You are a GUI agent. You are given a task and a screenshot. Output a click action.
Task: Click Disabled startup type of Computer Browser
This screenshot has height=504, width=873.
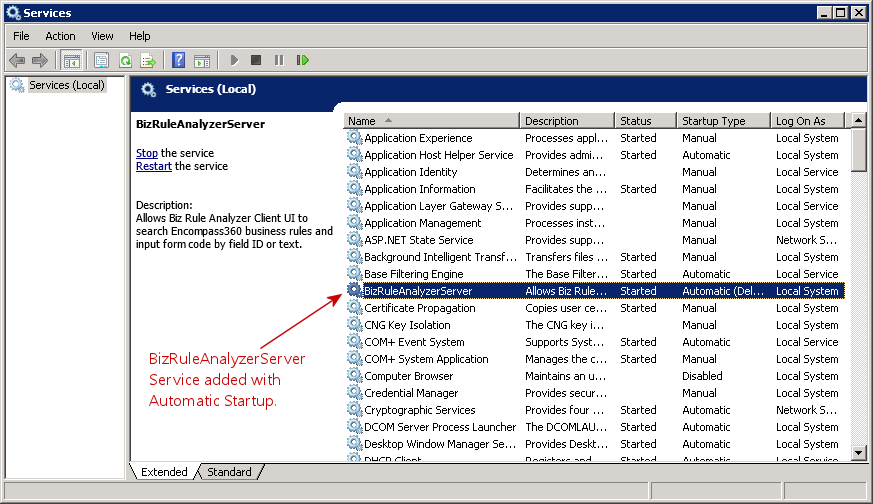coord(702,376)
